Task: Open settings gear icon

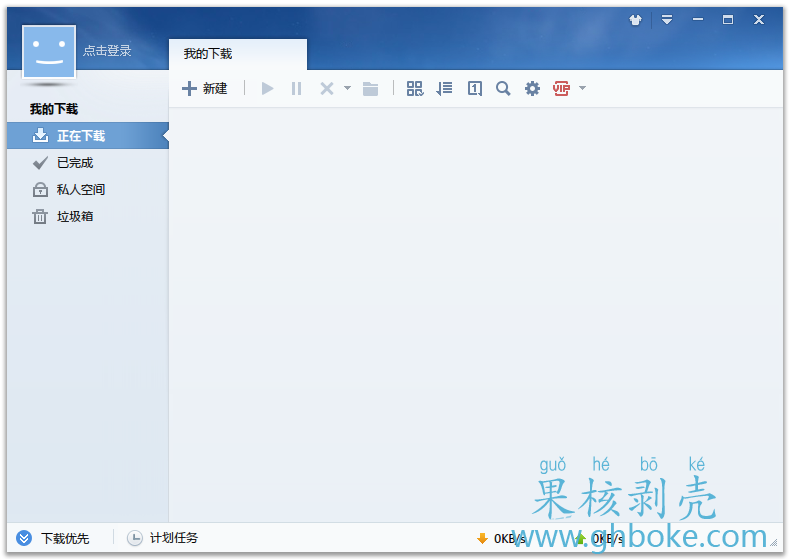Action: tap(532, 88)
